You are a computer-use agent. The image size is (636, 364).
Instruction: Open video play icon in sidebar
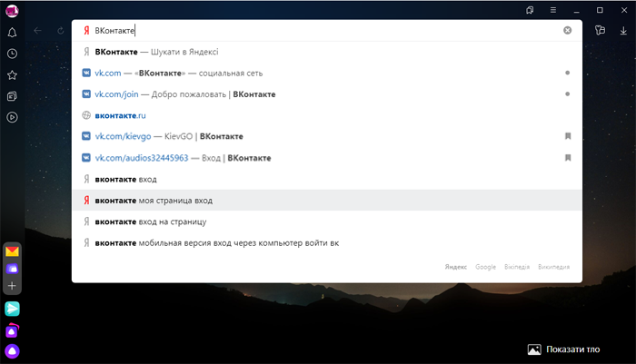click(x=12, y=117)
